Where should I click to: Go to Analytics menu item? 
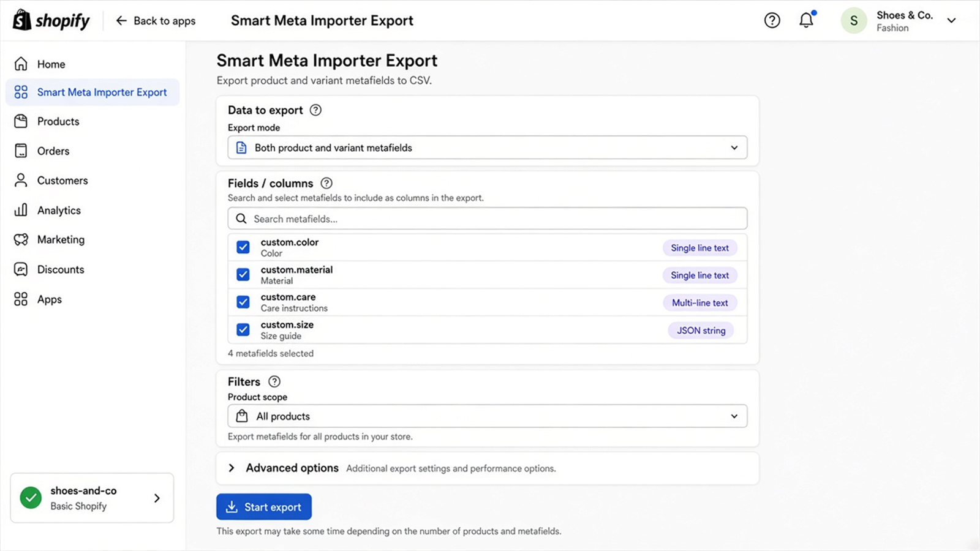59,210
